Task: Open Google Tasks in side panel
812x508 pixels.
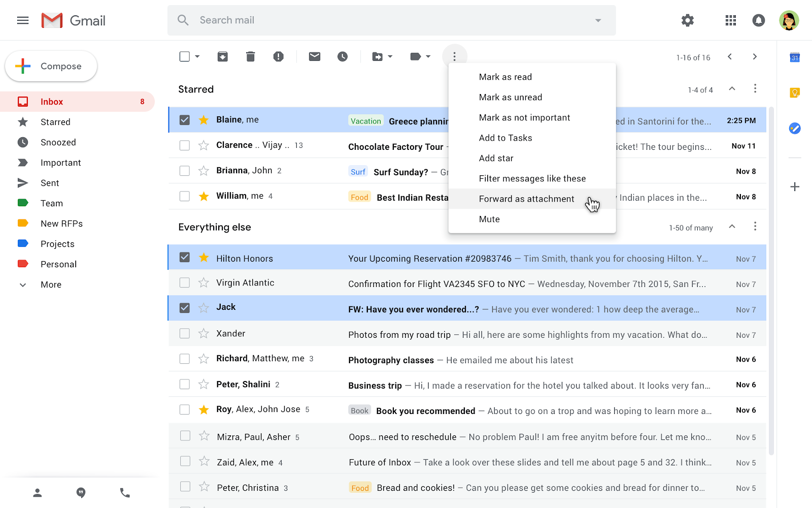Action: [795, 129]
